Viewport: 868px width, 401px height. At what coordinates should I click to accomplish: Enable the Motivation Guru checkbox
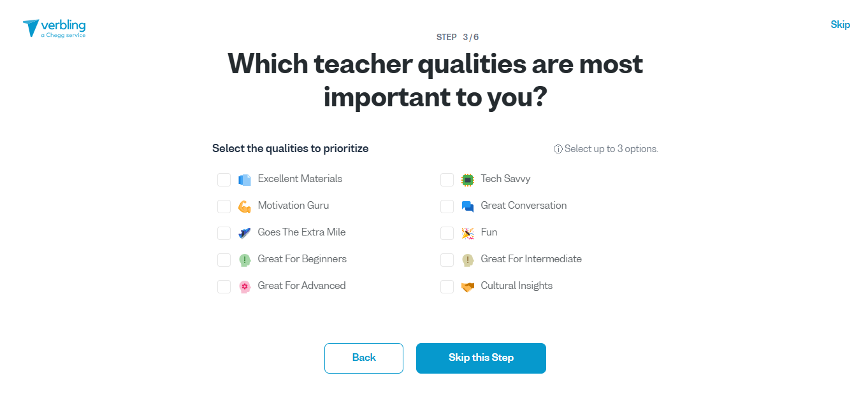(224, 206)
